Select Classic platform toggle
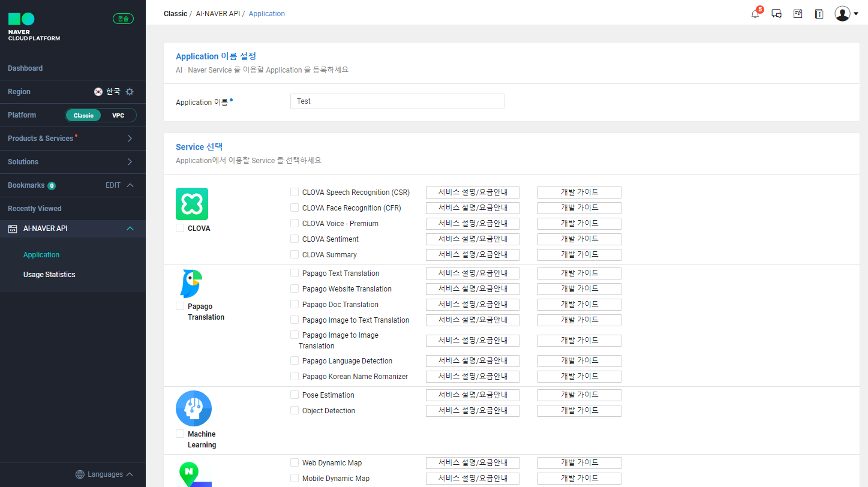This screenshot has height=487, width=868. coord(83,115)
